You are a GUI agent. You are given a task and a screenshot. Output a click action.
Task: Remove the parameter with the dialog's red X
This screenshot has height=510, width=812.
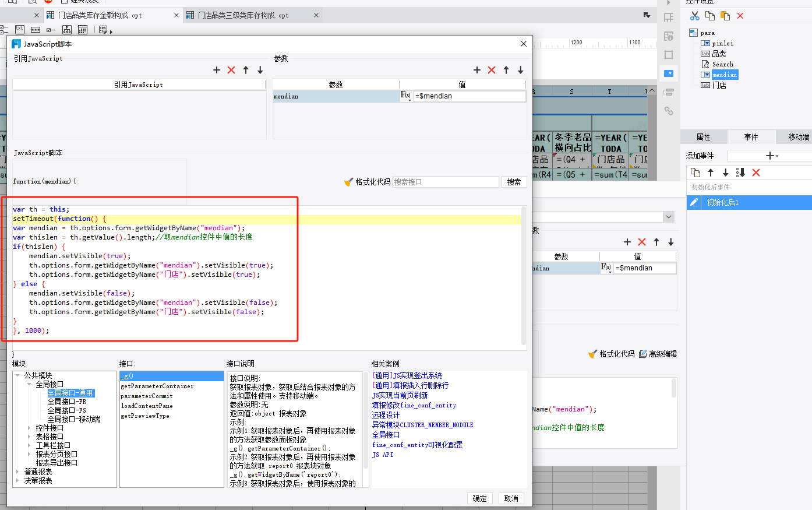coord(492,70)
